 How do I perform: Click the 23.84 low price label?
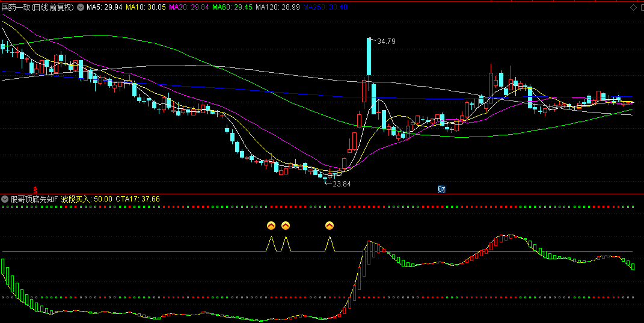341,184
